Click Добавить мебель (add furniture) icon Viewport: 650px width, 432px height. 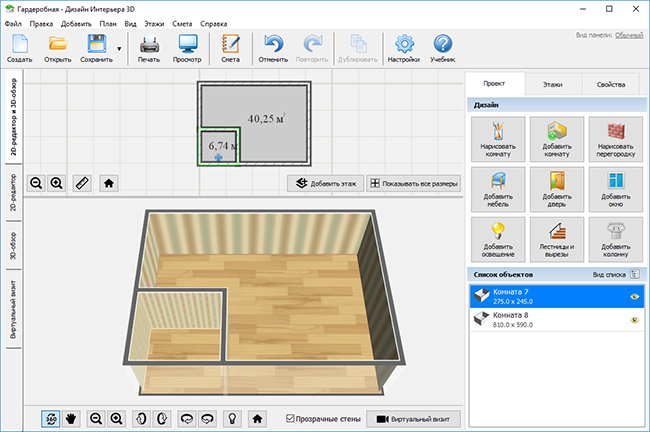pyautogui.click(x=497, y=191)
